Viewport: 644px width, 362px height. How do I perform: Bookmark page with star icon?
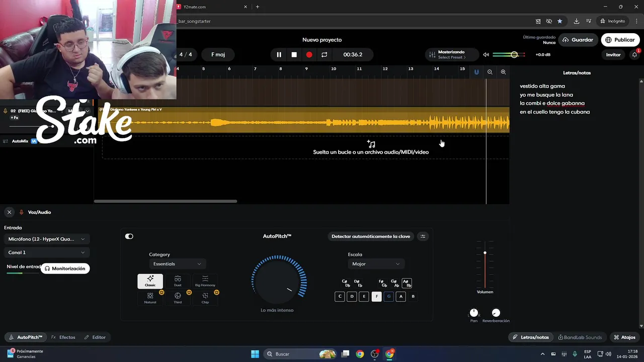pos(559,21)
